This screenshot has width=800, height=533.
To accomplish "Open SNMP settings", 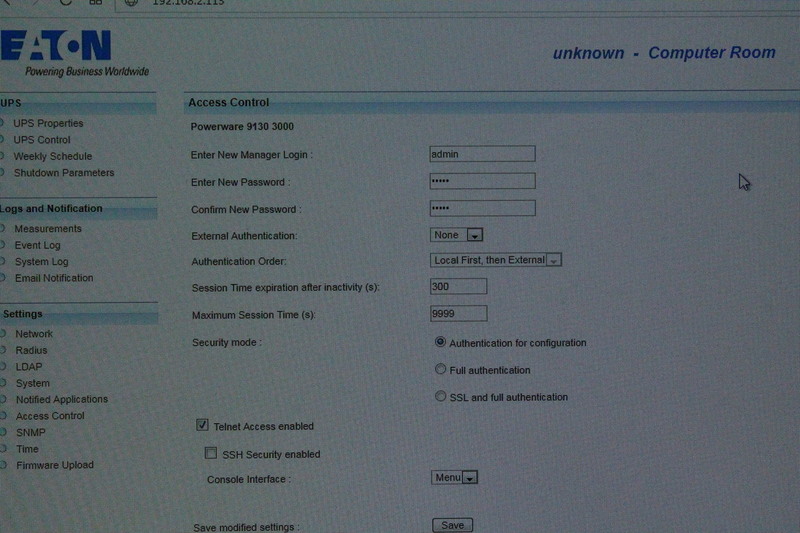I will [31, 433].
